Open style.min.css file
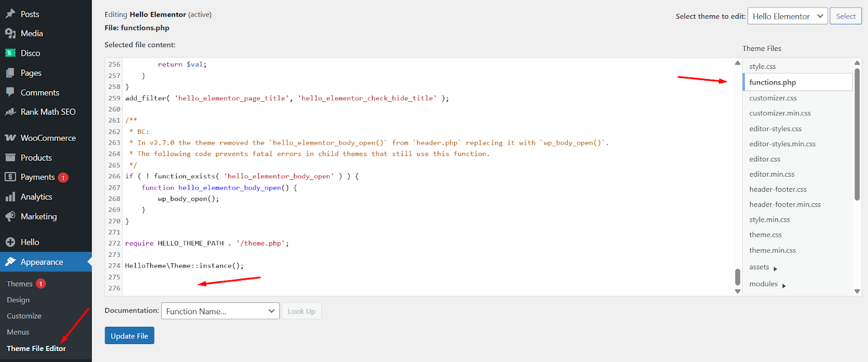This screenshot has width=868, height=362. click(x=769, y=220)
